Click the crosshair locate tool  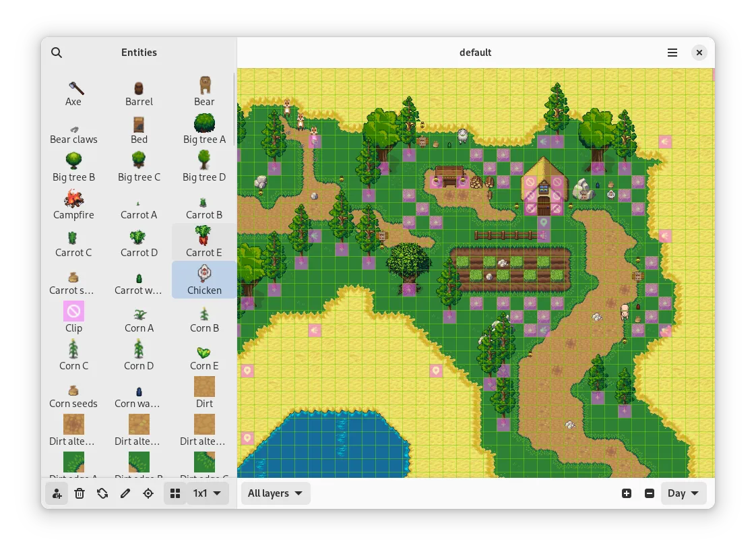click(x=148, y=493)
